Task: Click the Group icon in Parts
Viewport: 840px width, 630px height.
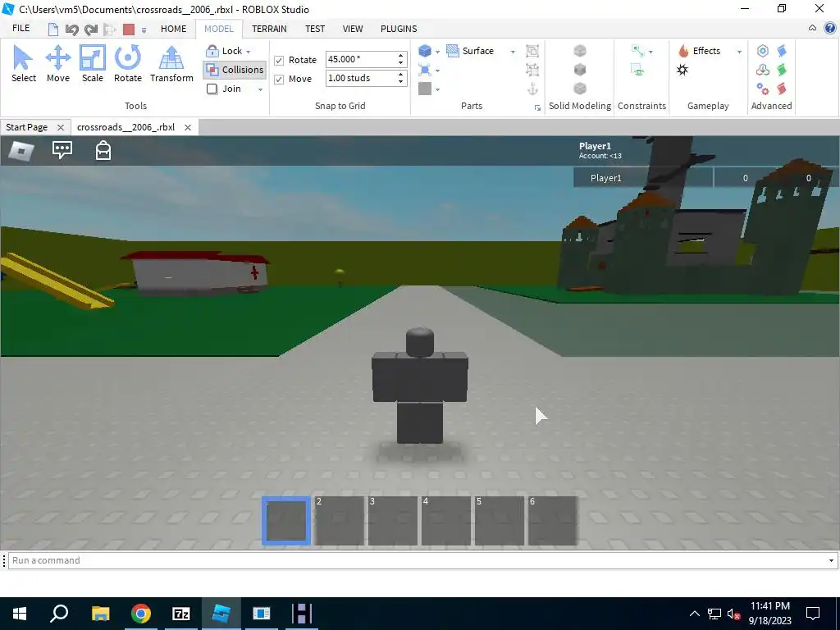Action: [532, 51]
